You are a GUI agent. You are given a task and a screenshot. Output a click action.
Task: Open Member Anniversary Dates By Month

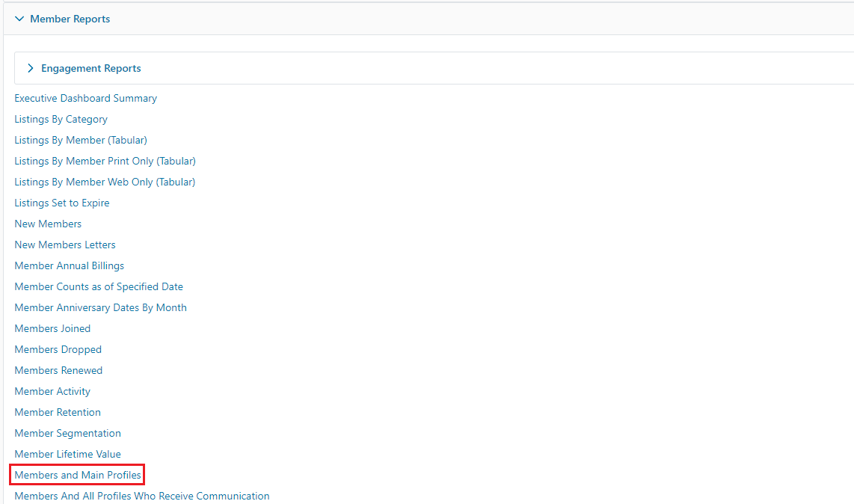[x=101, y=307]
